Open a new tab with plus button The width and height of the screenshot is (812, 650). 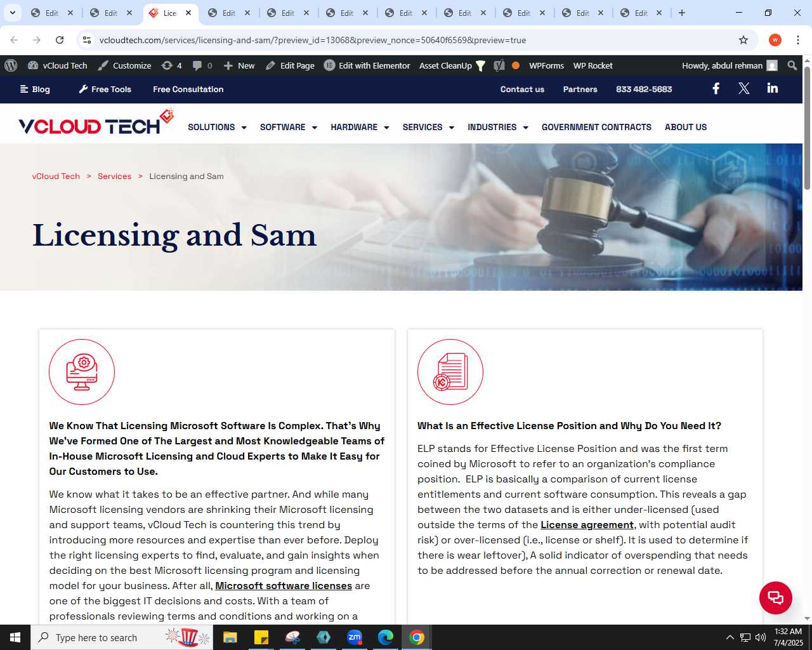(x=682, y=13)
